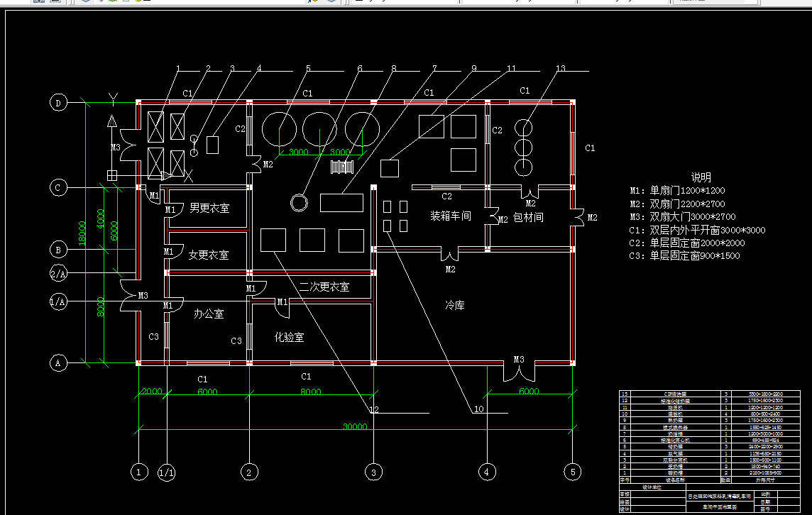Select the 设计单位 title block cell
Screen dimensions: 812x515
pos(652,487)
